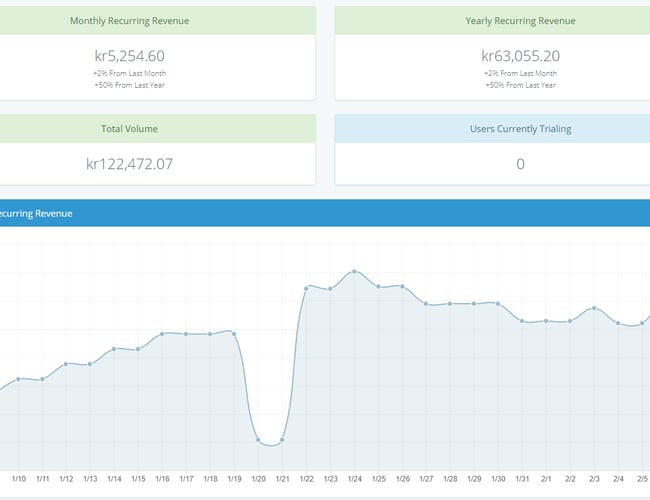This screenshot has height=500, width=650.
Task: Click the data point for 1/16
Action: tap(162, 334)
